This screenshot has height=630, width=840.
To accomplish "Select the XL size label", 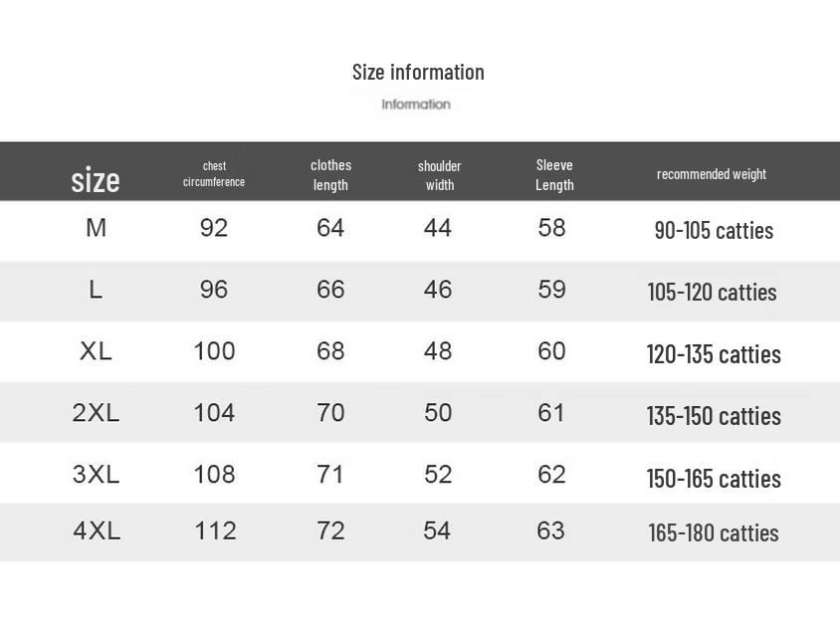I will pos(96,351).
